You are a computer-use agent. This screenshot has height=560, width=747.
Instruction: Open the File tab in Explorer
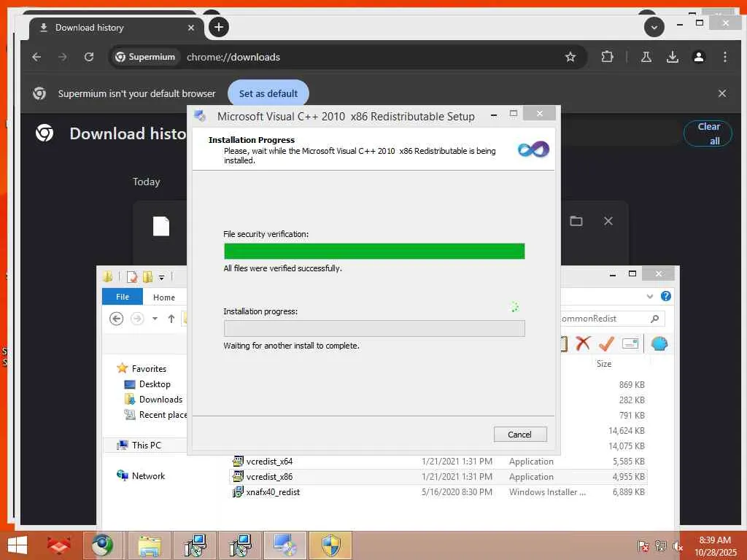click(123, 297)
